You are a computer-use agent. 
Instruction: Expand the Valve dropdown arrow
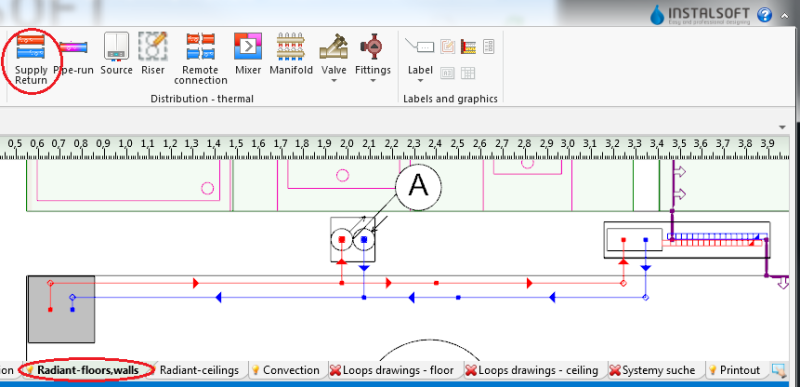pyautogui.click(x=334, y=81)
